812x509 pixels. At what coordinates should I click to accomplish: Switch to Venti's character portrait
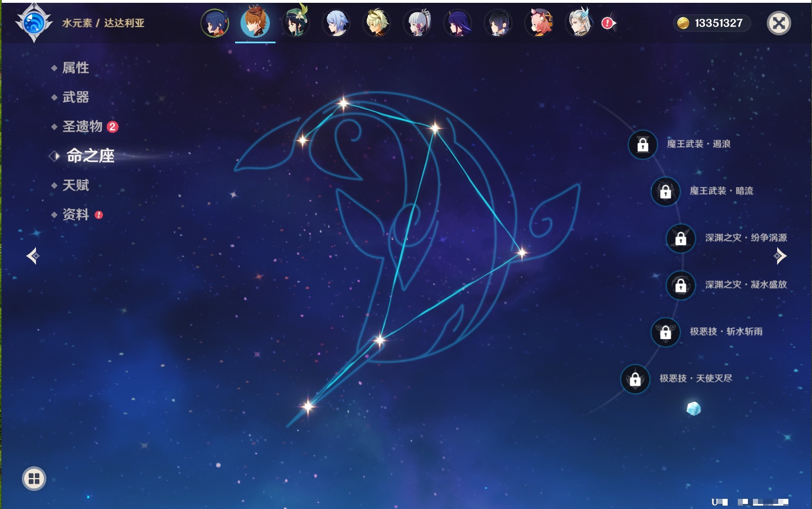click(296, 24)
